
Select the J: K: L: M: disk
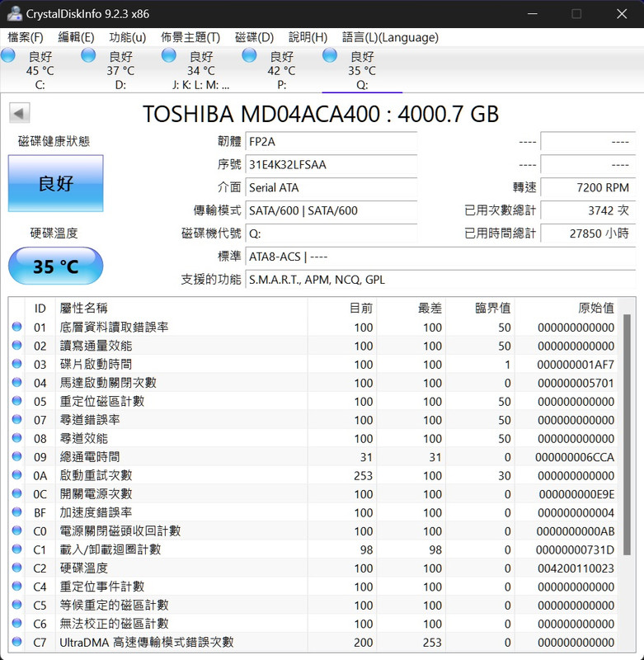[200, 69]
